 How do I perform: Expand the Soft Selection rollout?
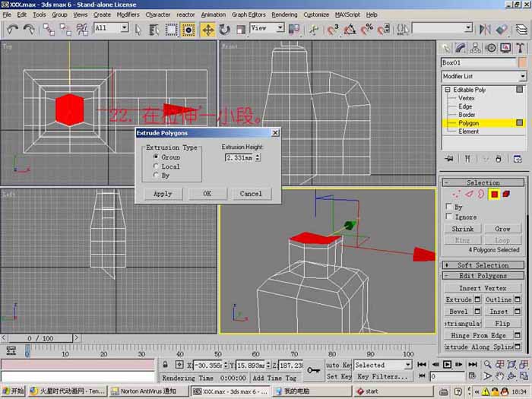click(x=483, y=265)
